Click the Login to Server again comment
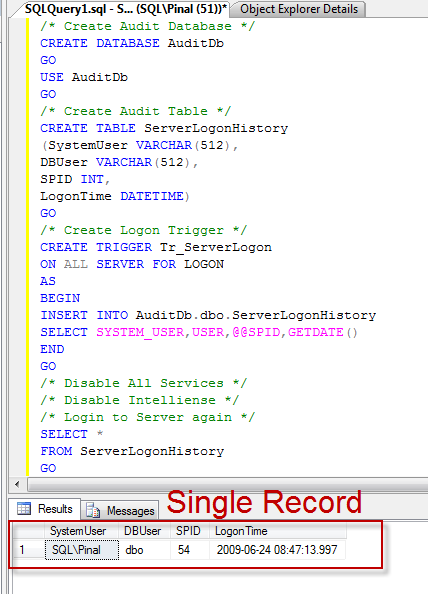 148,417
